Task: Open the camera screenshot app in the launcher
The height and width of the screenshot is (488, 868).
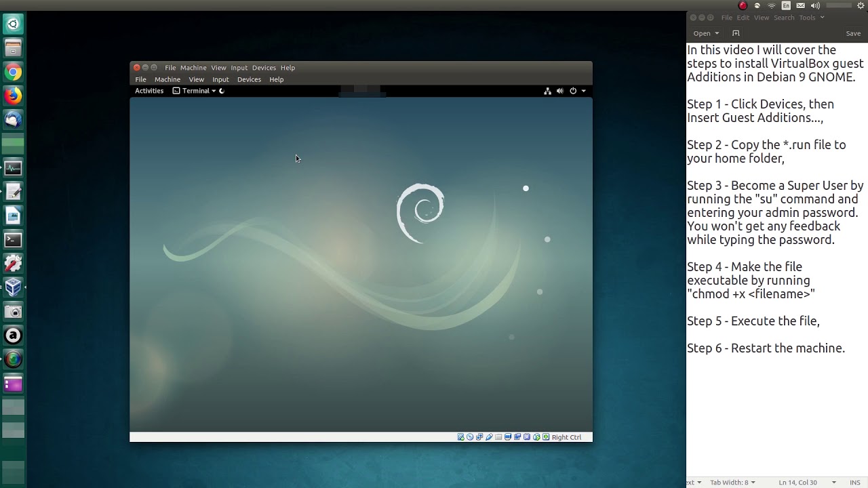Action: [x=13, y=312]
